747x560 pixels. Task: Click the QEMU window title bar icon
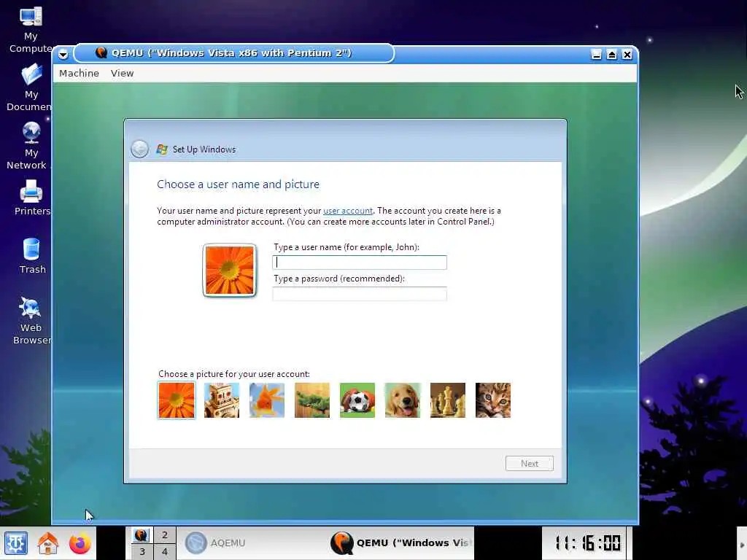tap(101, 52)
